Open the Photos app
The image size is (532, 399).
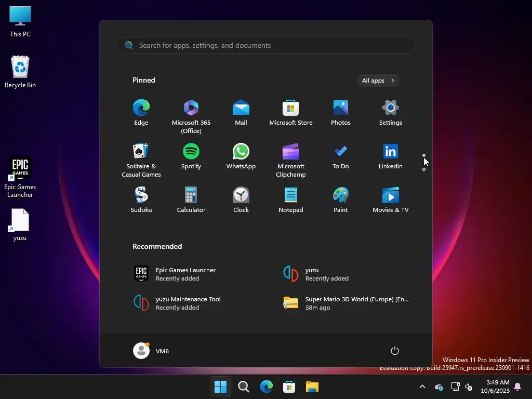click(341, 113)
